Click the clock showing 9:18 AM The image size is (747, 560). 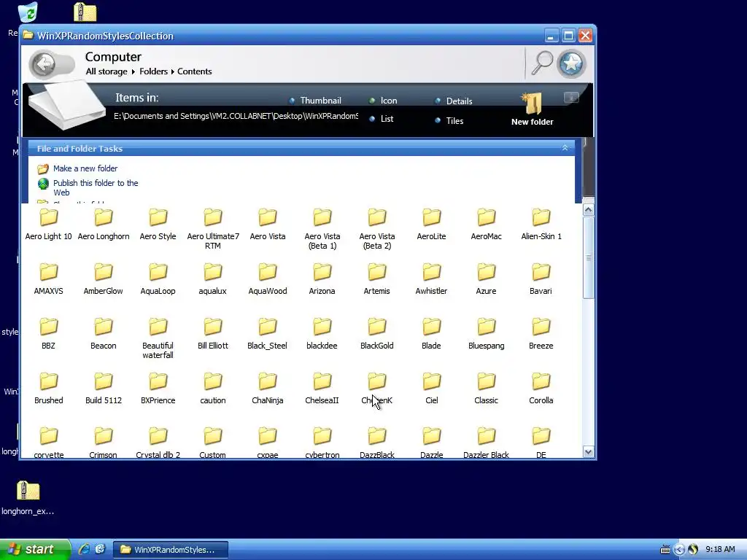720,550
